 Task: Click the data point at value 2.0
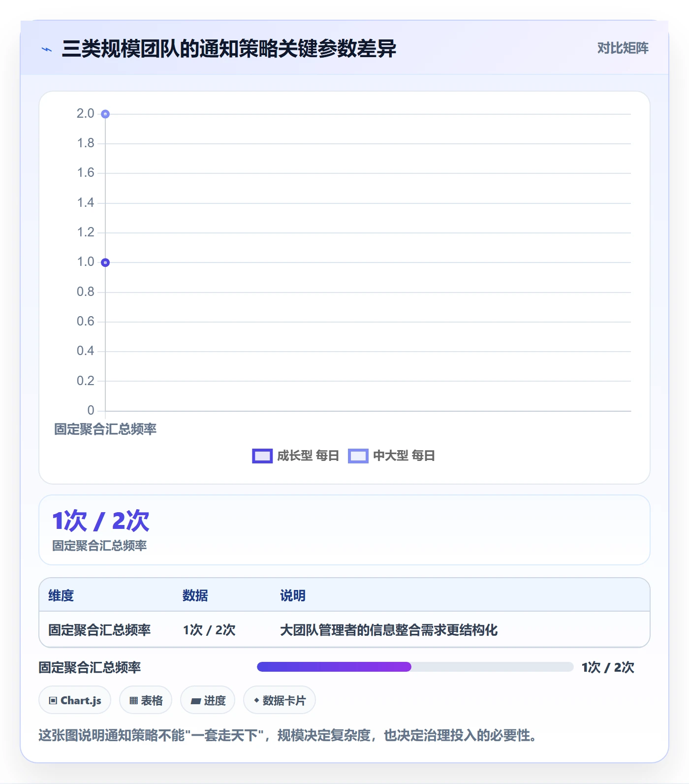point(105,114)
